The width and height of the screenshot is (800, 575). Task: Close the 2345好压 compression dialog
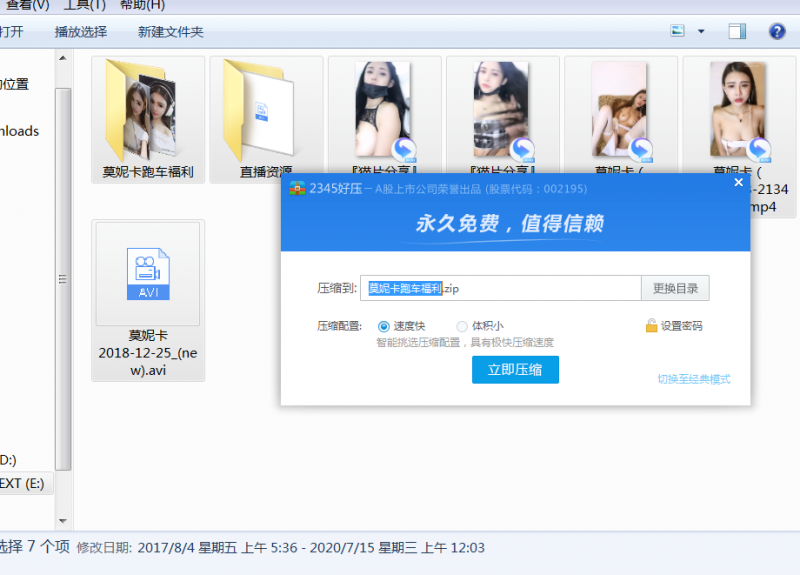point(738,183)
